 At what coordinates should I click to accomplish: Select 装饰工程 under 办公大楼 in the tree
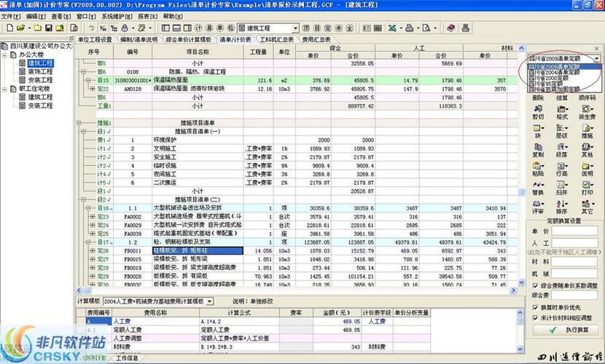pos(40,71)
